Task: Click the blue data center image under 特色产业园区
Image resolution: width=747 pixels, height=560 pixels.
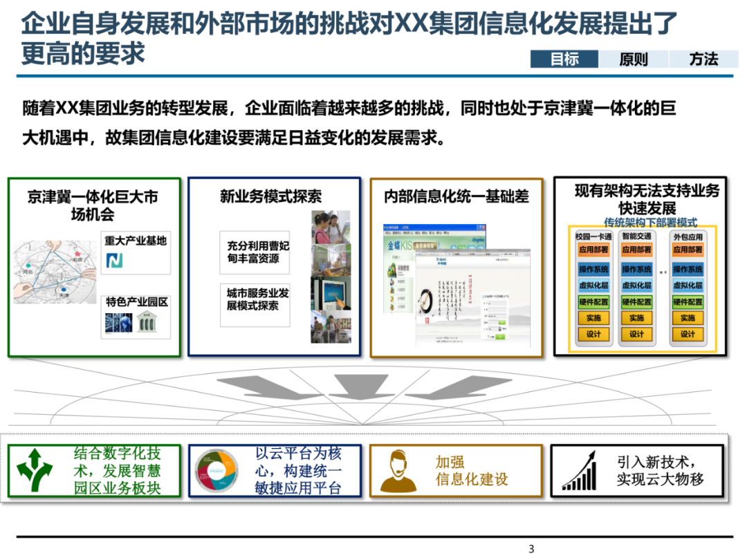Action: tap(119, 322)
